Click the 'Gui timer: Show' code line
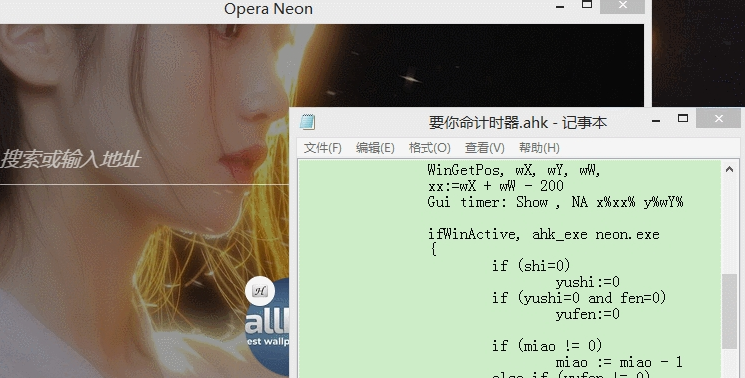The height and width of the screenshot is (378, 745). 555,202
